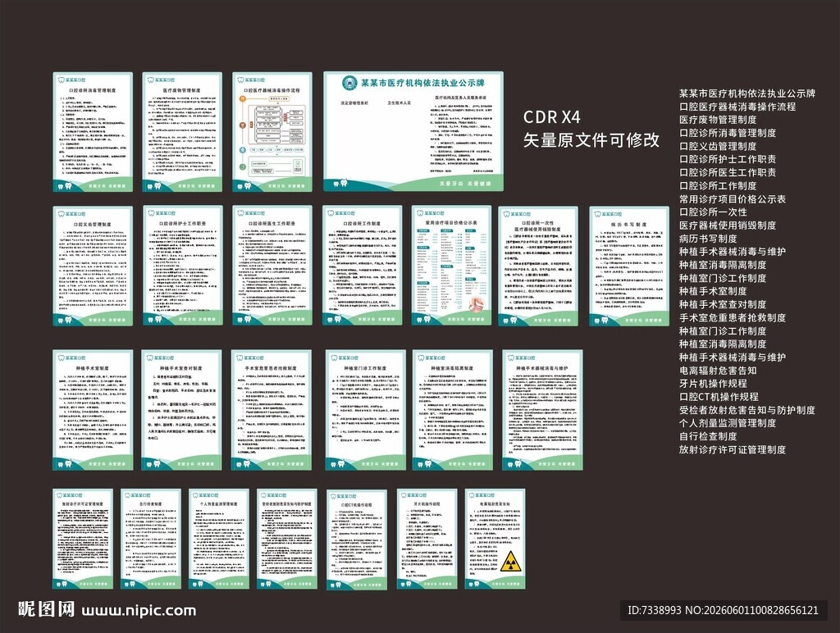The image size is (840, 633).
Task: Click list entry '口腔诊所医生工作职责' on right
Action: point(728,172)
